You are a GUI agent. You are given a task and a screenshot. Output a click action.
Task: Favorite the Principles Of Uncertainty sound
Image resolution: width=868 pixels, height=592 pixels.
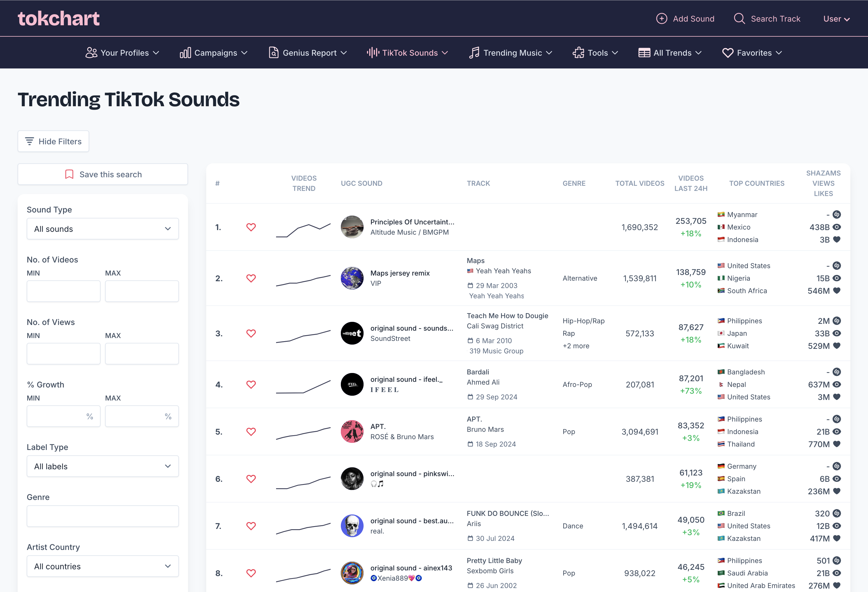click(x=251, y=227)
